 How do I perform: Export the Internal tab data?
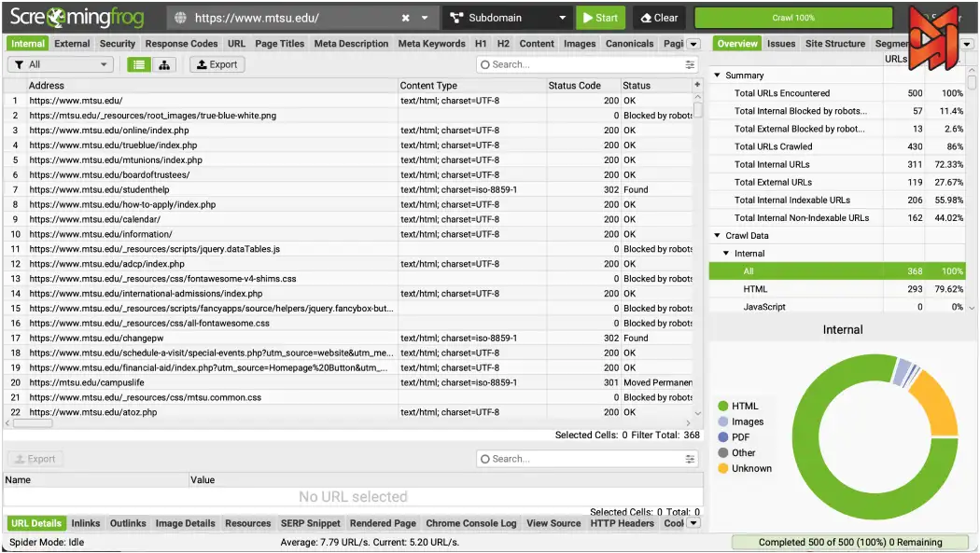click(217, 64)
